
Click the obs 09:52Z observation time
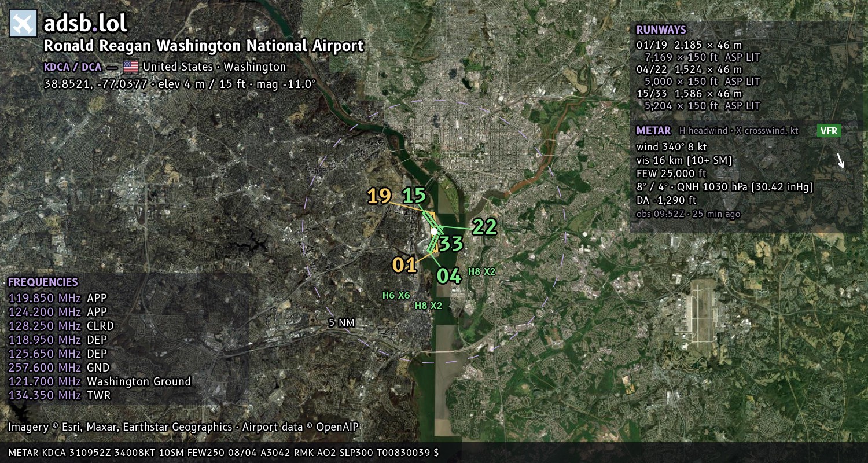688,214
